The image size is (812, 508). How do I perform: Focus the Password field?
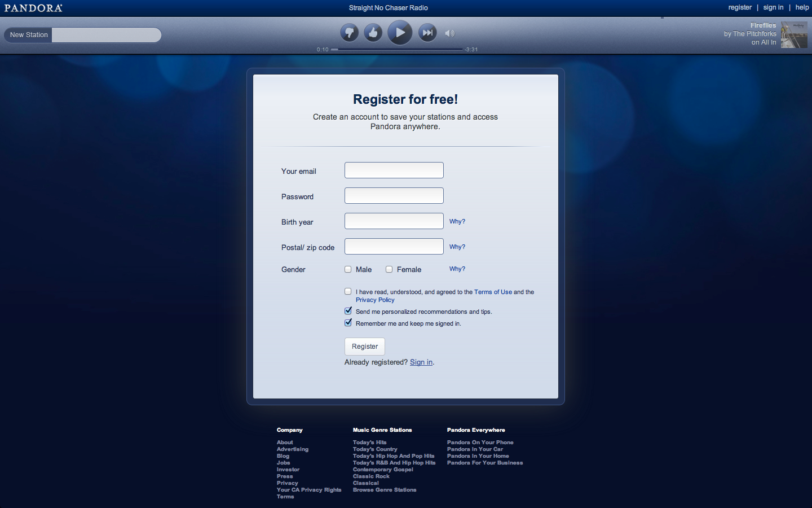click(394, 196)
